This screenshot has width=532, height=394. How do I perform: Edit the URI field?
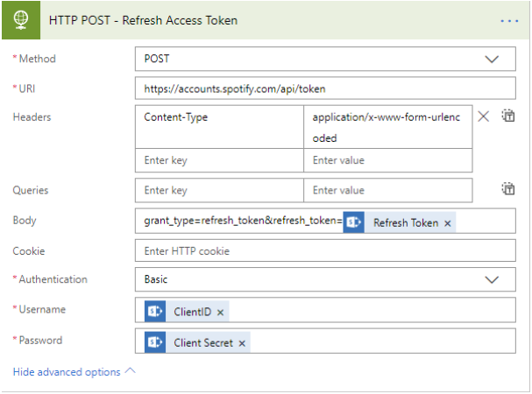(x=325, y=88)
